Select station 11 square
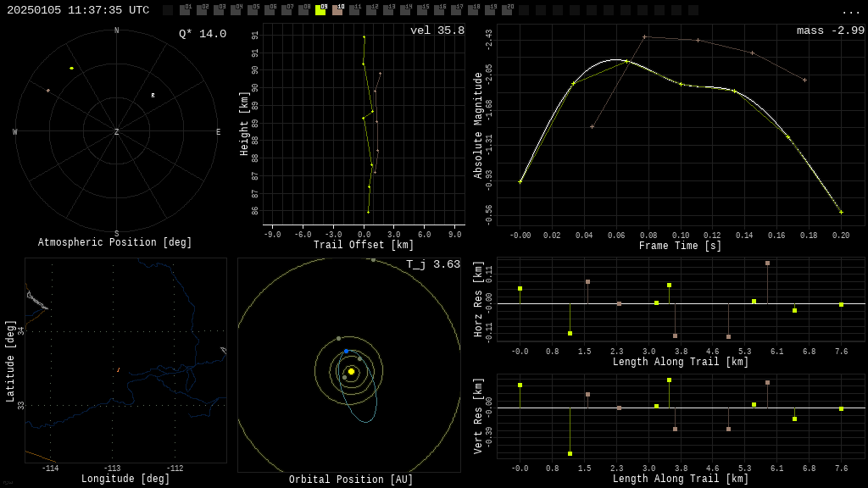 click(353, 10)
